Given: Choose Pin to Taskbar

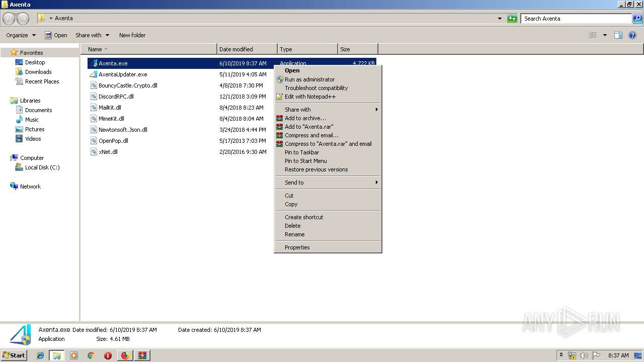Looking at the screenshot, I should pyautogui.click(x=328, y=152).
